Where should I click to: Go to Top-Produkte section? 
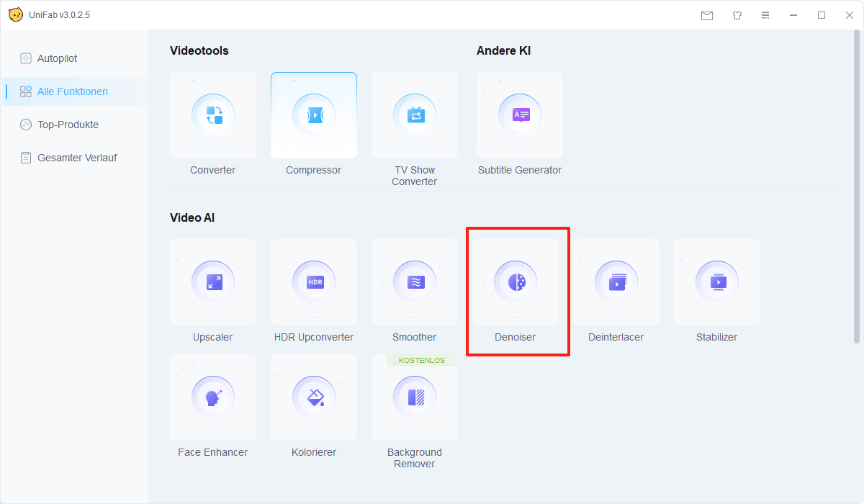tap(68, 125)
